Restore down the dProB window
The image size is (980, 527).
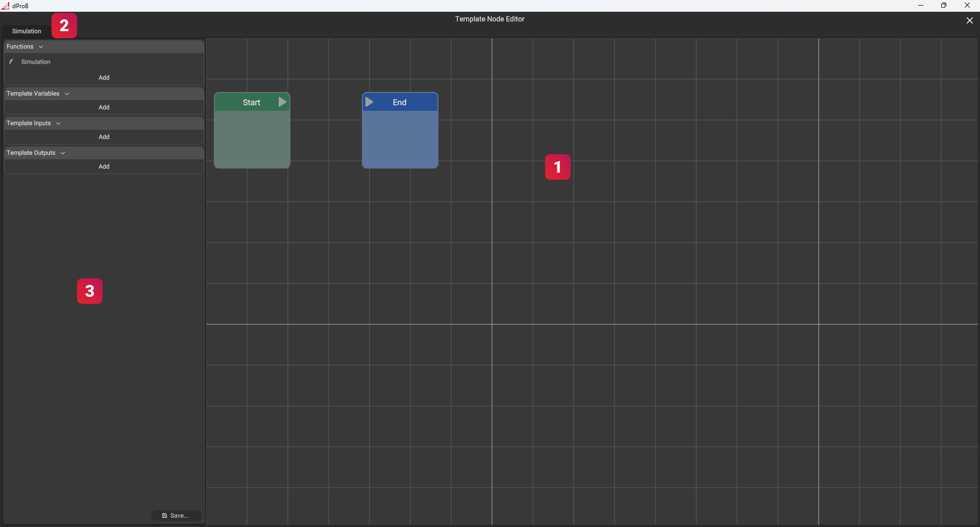click(944, 6)
